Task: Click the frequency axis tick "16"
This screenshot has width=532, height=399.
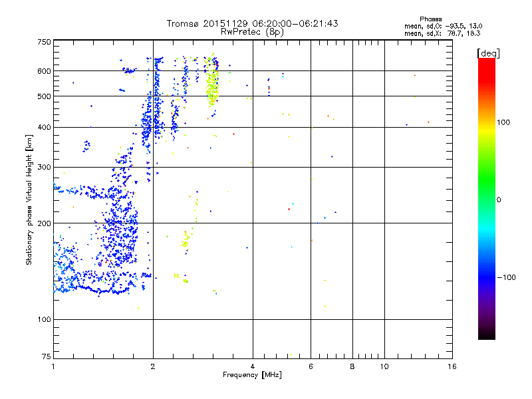Action: tap(452, 366)
